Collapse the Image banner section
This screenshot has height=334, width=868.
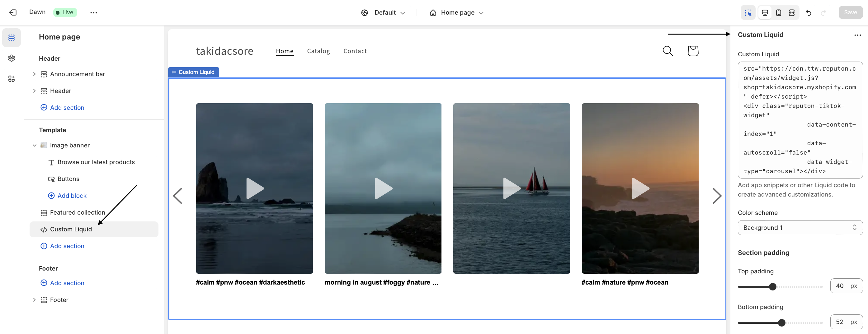34,146
